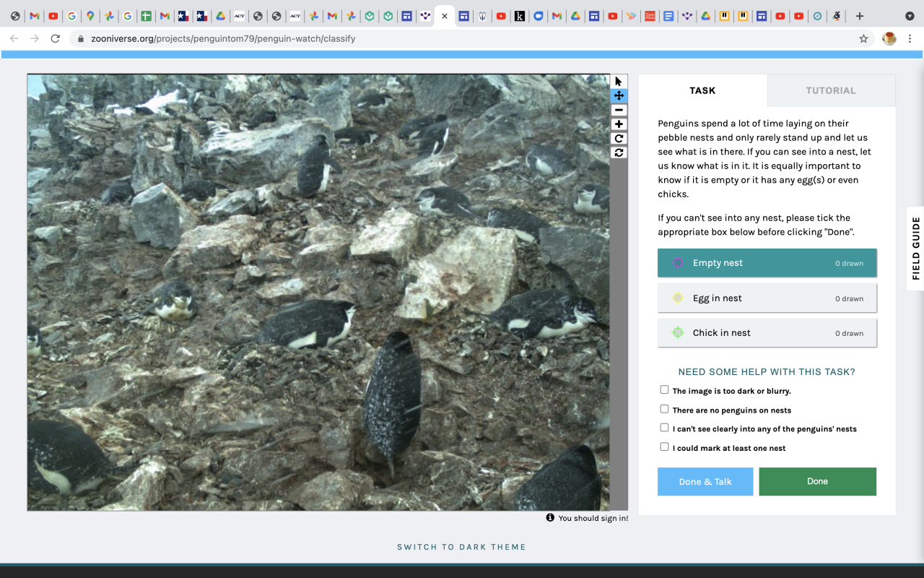Click the yellow Egg in nest crosshair icon
Image resolution: width=924 pixels, height=578 pixels.
coord(678,298)
